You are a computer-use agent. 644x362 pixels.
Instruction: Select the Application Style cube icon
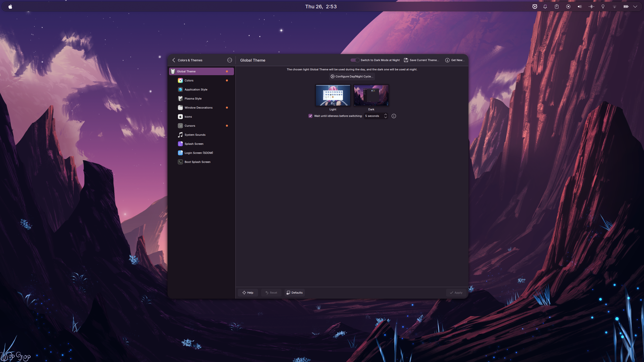point(180,89)
